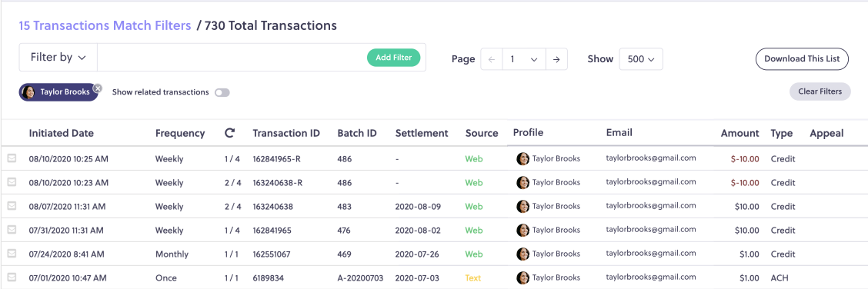The image size is (868, 289).
Task: Sort by Appeal column header
Action: [x=827, y=133]
